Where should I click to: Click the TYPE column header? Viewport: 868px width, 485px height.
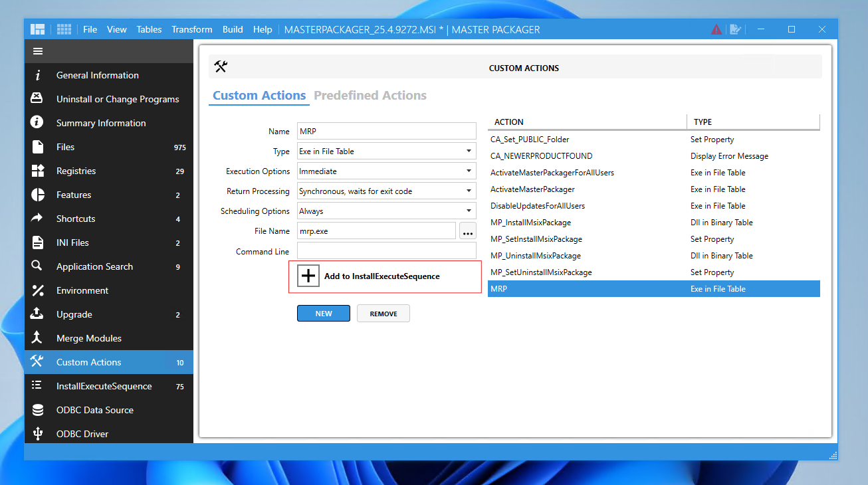[x=754, y=122]
